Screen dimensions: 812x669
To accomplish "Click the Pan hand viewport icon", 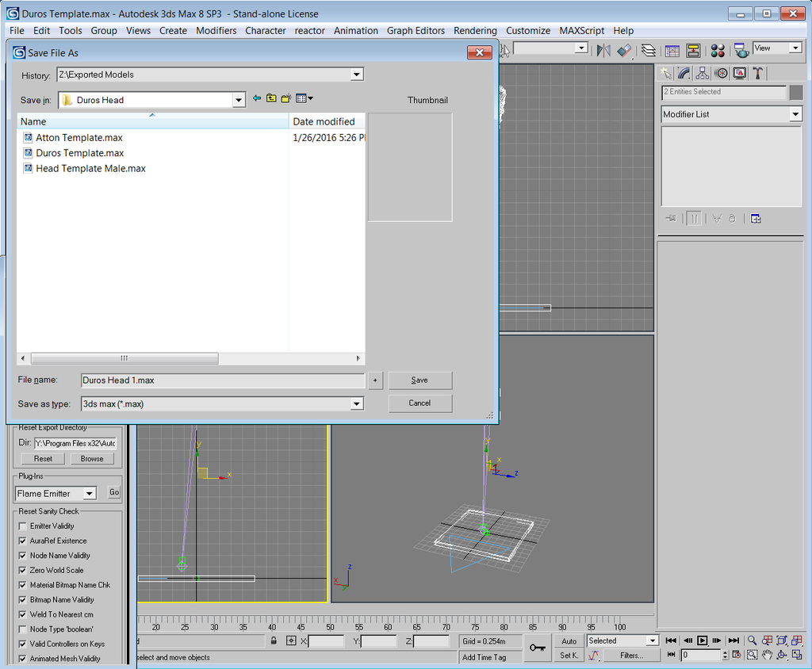I will [767, 655].
